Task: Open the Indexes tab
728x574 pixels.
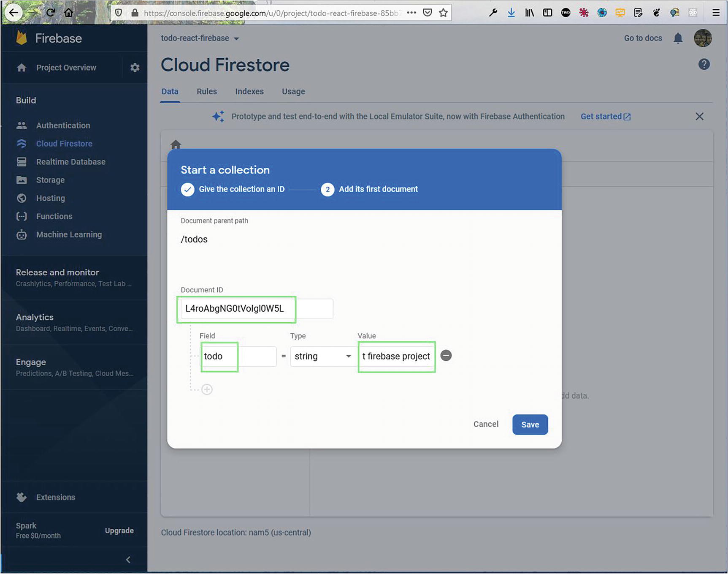Action: pyautogui.click(x=249, y=92)
